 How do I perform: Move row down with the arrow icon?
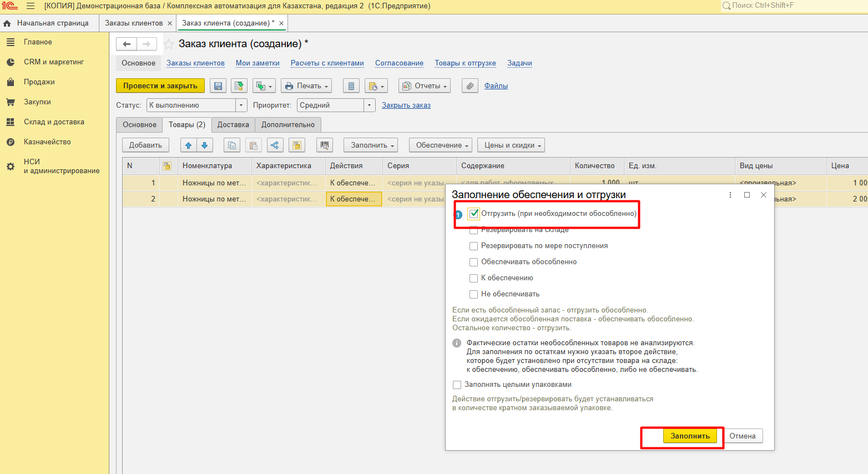click(204, 145)
